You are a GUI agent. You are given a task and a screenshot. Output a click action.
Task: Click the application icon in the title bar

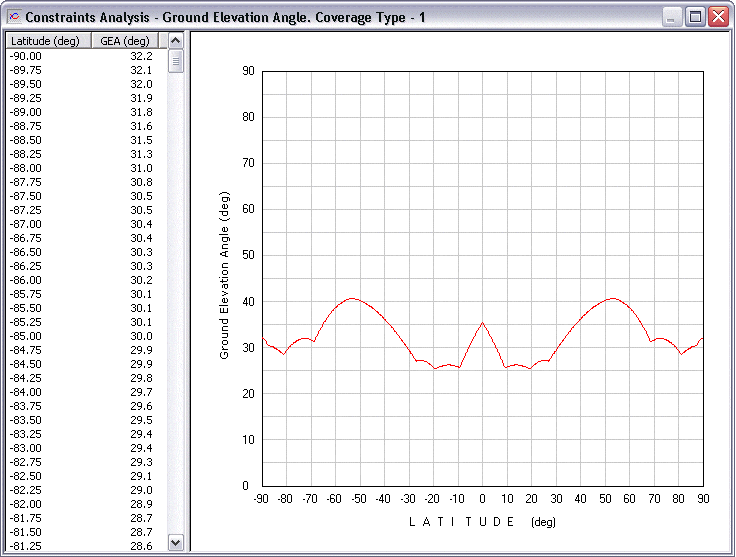(x=14, y=17)
